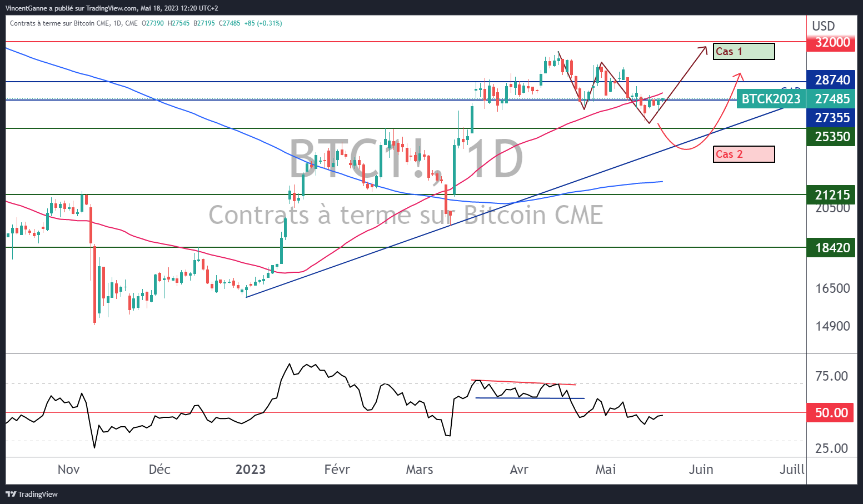Click the 27485 current price tag
The image size is (863, 504).
click(x=832, y=99)
